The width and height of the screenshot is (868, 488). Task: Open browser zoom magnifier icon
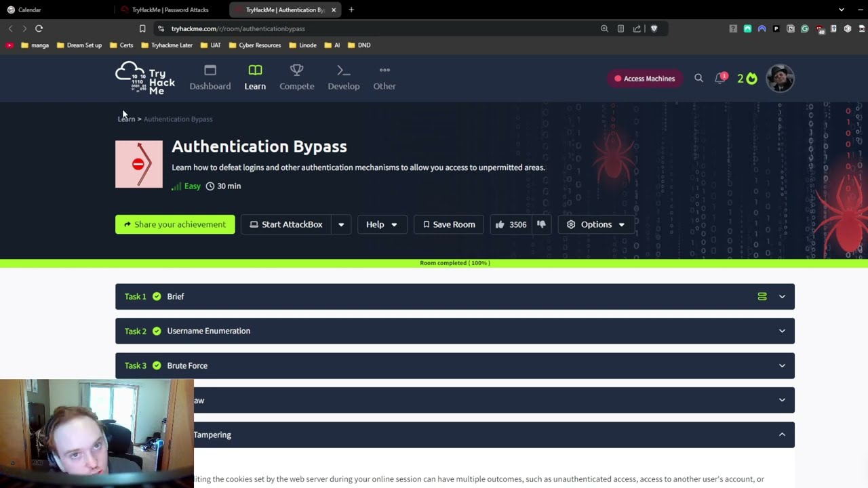604,28
